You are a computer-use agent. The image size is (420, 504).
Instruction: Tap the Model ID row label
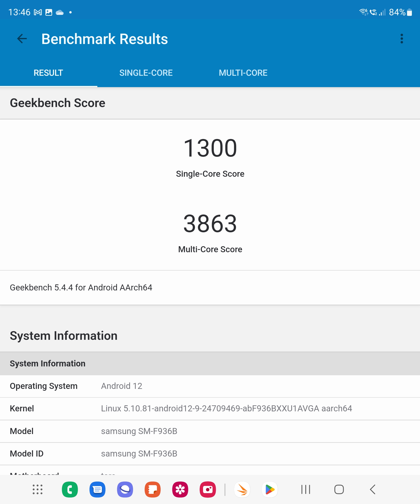[x=27, y=454]
